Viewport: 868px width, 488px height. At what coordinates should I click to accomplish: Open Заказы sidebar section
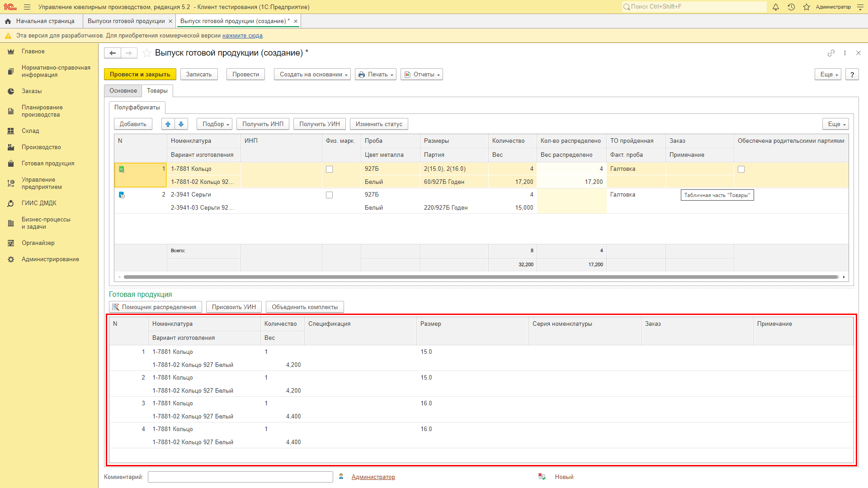point(32,91)
